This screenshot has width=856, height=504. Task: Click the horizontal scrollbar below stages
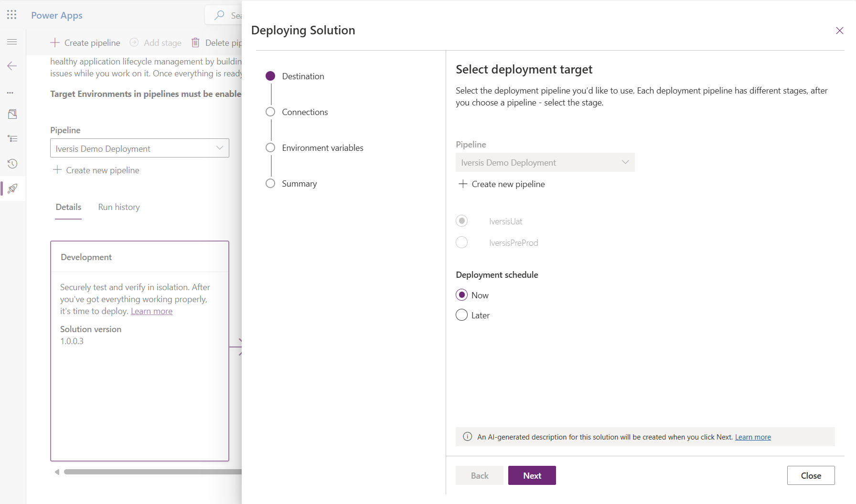[153, 472]
